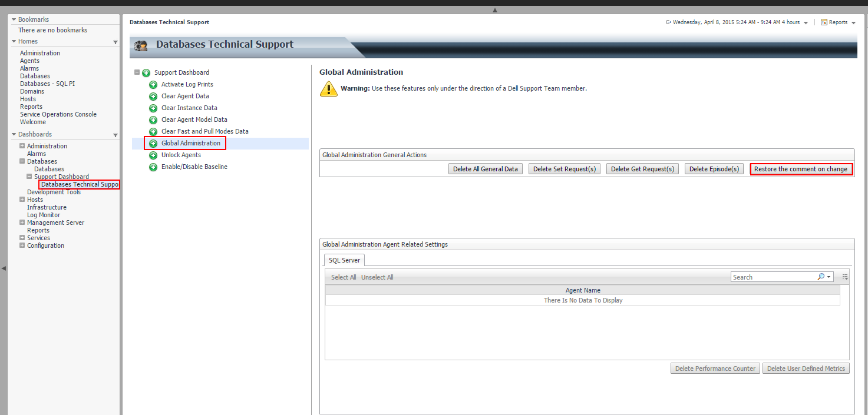The image size is (868, 415).
Task: Click the Select All link
Action: (344, 277)
